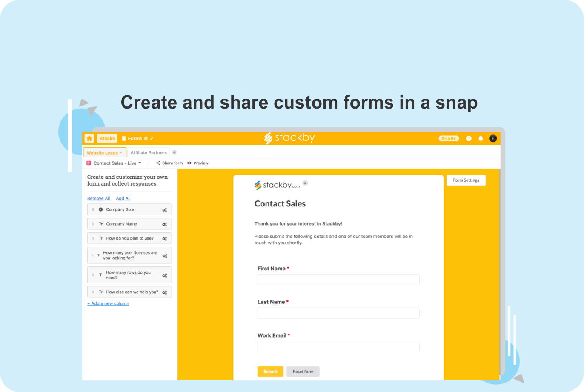Click the Remove All link
The image size is (584, 392).
98,198
